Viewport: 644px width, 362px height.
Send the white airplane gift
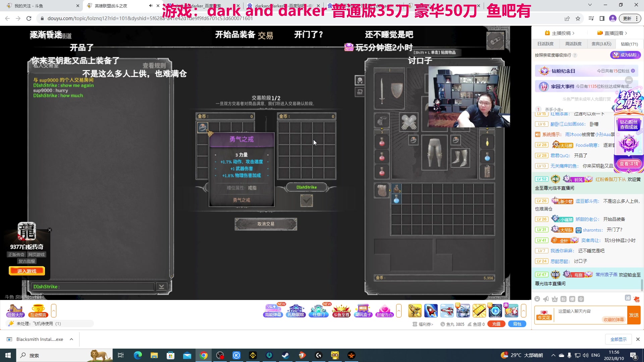pyautogui.click(x=447, y=311)
